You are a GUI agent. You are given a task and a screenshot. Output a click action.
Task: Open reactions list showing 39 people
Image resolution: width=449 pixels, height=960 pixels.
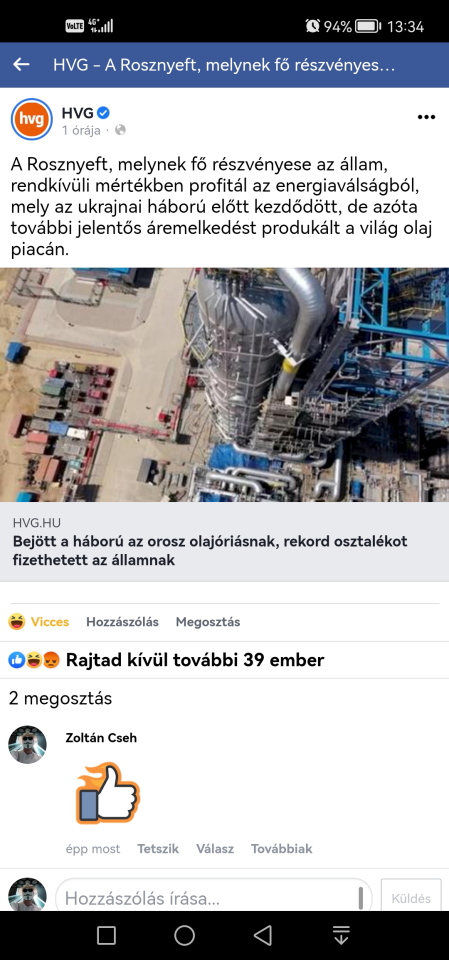click(x=166, y=660)
